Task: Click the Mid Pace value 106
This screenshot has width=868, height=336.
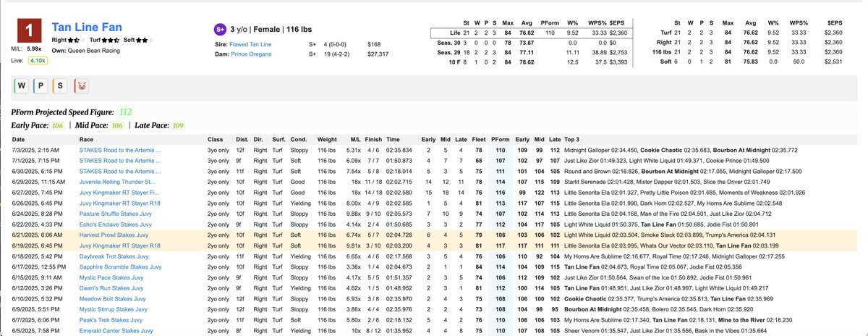Action: [x=117, y=125]
